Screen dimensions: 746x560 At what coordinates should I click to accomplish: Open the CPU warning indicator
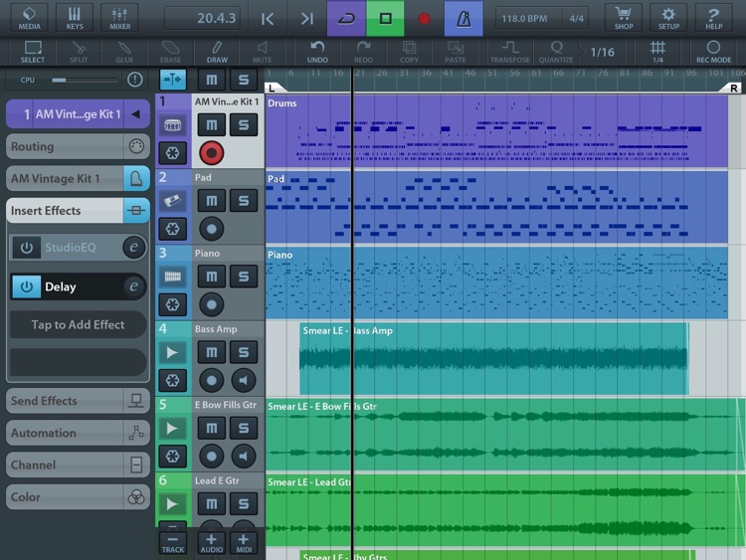coord(135,80)
